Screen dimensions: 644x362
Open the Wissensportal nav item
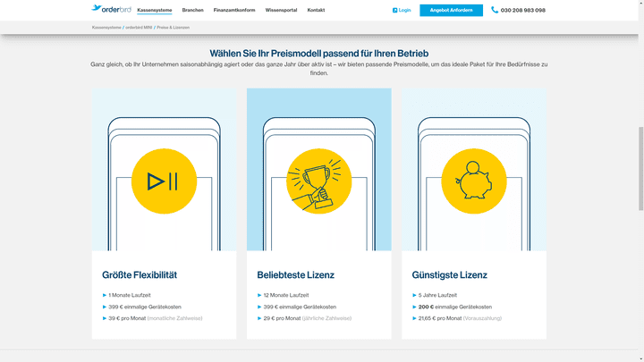click(281, 11)
